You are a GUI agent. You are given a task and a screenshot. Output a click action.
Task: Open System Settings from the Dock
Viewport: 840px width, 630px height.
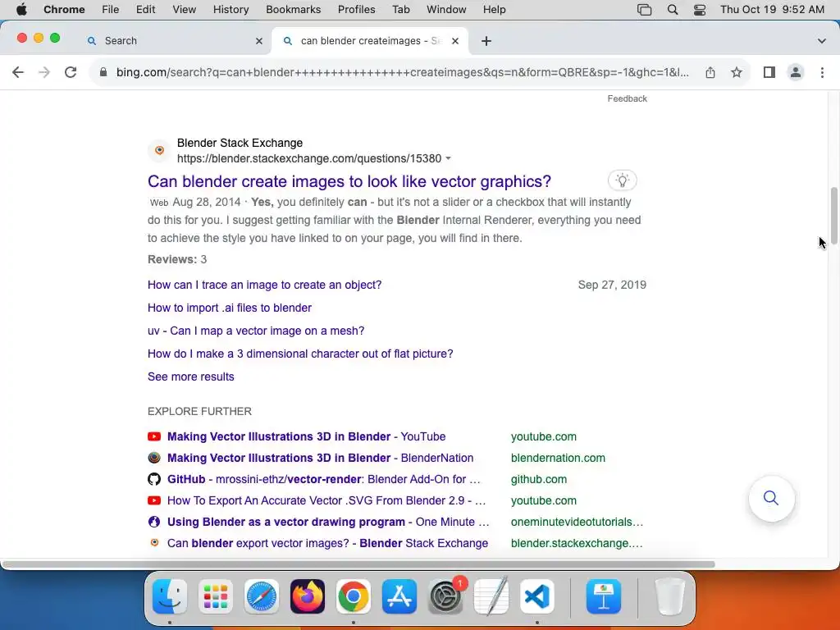click(x=445, y=596)
